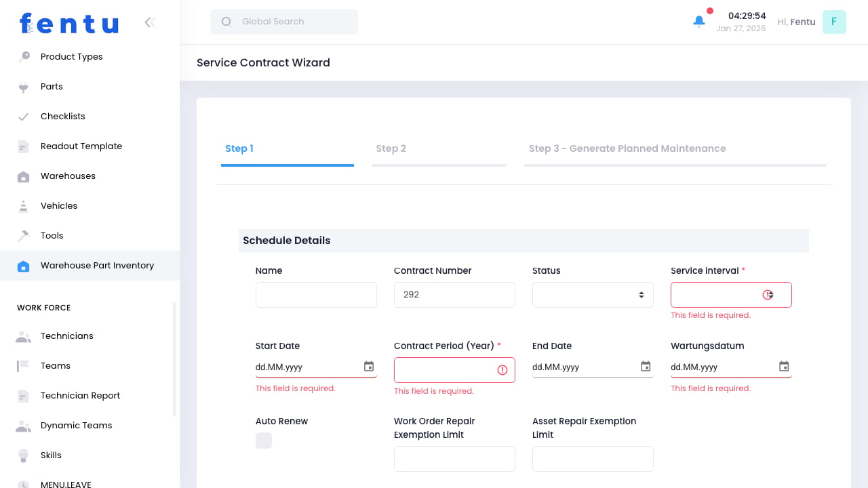Click the Service Contract Wizard title
The width and height of the screenshot is (868, 488).
coord(263,62)
